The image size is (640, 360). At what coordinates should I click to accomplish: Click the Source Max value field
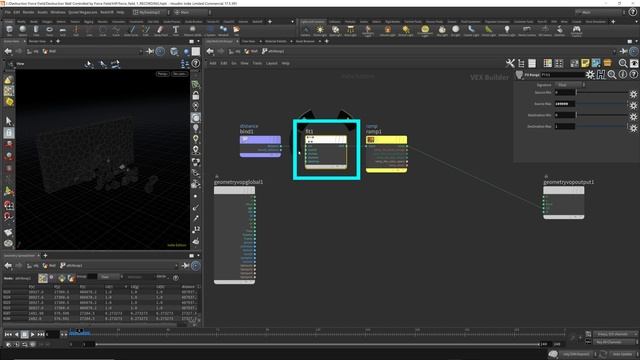click(x=564, y=104)
